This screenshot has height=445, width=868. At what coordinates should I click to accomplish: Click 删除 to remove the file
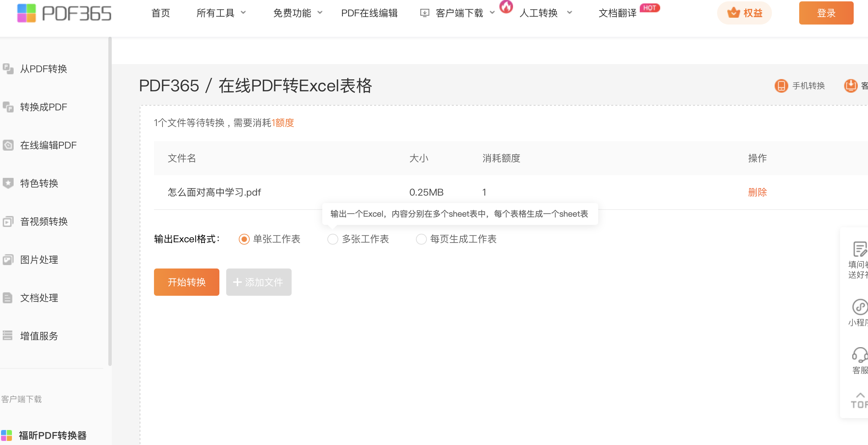tap(757, 192)
